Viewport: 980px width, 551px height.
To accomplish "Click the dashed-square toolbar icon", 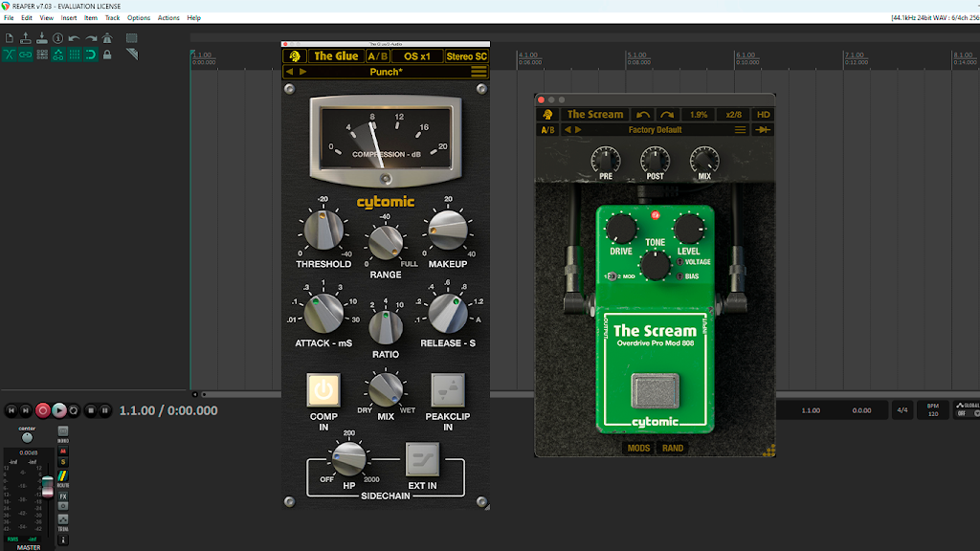I will pos(131,38).
